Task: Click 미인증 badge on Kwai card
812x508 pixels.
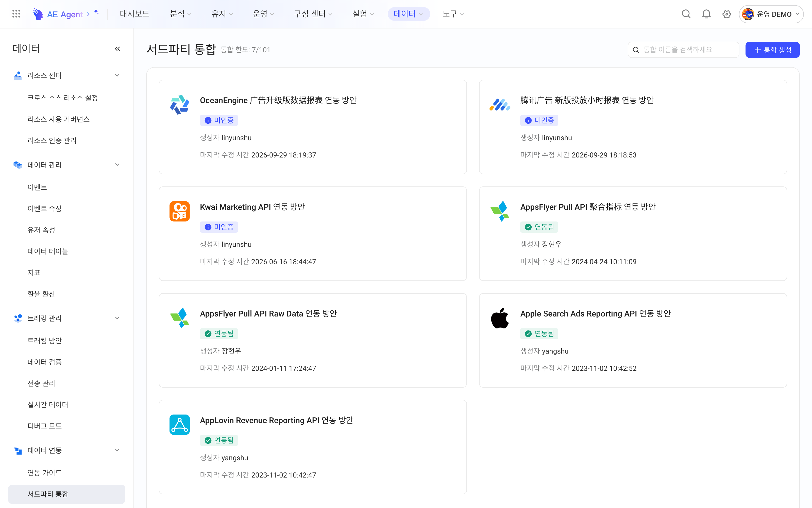Action: [219, 227]
